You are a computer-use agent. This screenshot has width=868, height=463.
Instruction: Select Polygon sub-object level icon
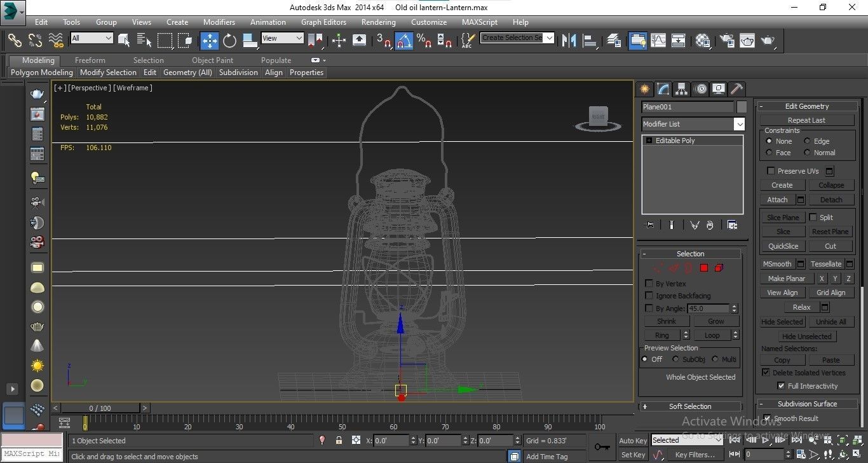pyautogui.click(x=704, y=268)
